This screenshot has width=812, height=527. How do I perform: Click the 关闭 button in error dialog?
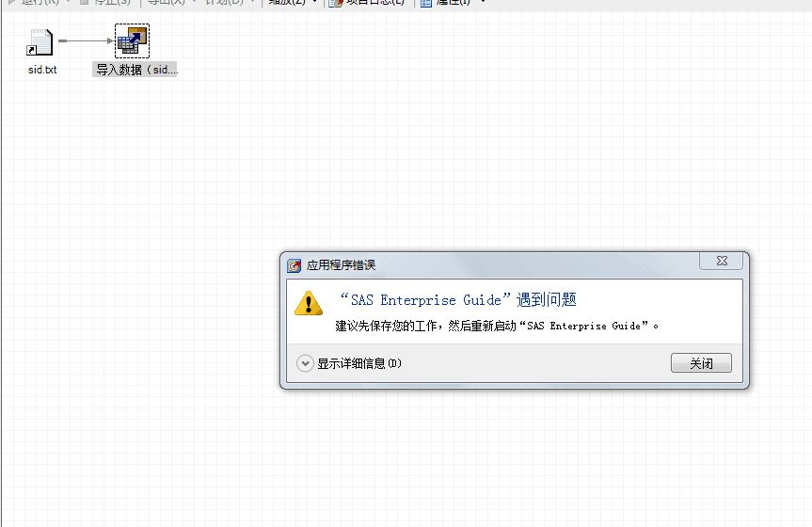pyautogui.click(x=701, y=363)
